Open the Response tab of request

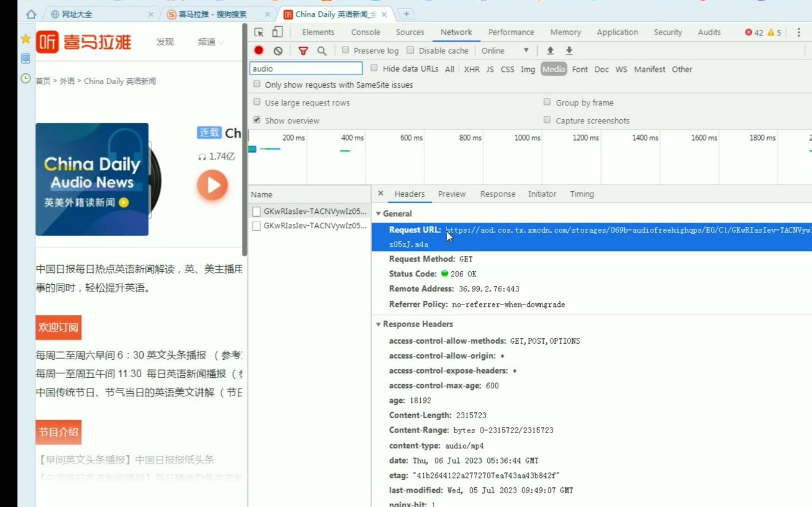(x=498, y=194)
